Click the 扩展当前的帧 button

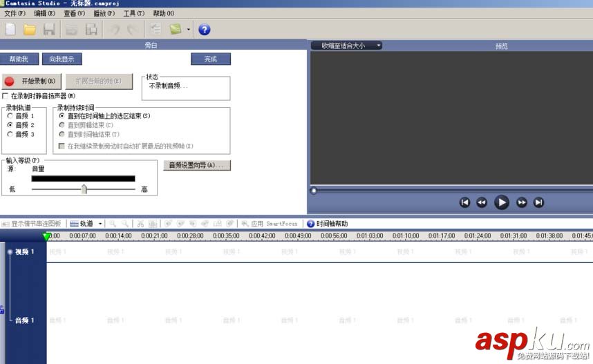(x=99, y=82)
